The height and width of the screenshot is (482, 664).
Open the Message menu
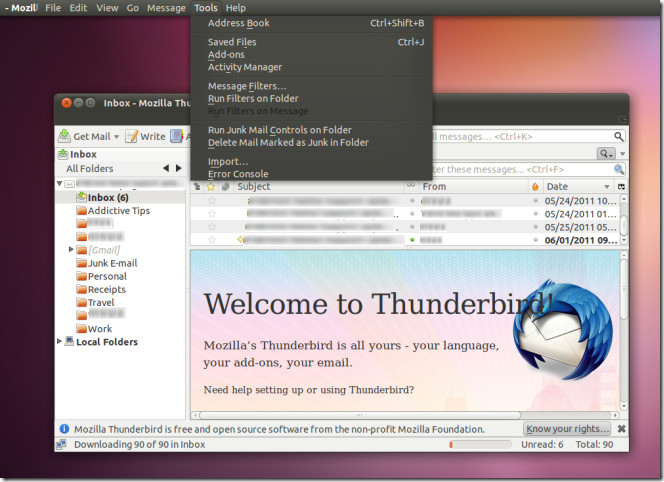[x=166, y=8]
